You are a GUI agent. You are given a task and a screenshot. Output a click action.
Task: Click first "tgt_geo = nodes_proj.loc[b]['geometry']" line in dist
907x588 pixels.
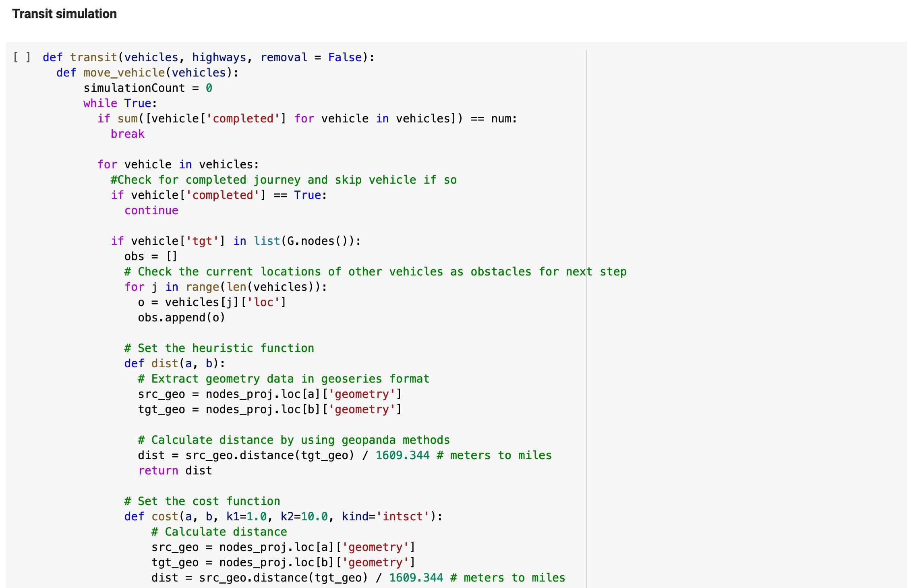coord(270,409)
